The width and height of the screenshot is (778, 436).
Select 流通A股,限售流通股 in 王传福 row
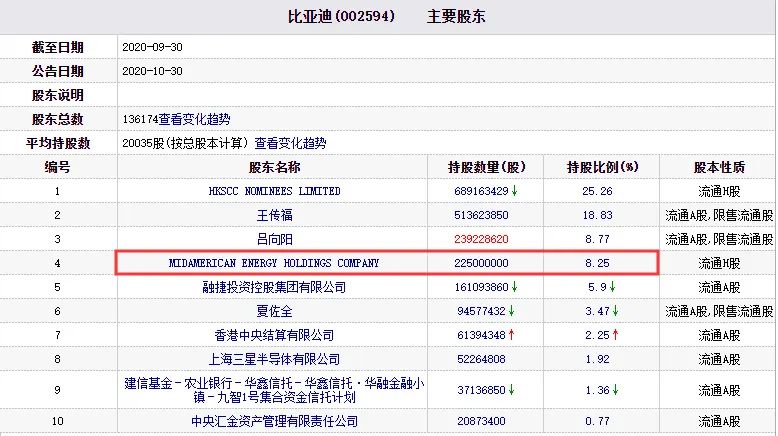tap(719, 215)
